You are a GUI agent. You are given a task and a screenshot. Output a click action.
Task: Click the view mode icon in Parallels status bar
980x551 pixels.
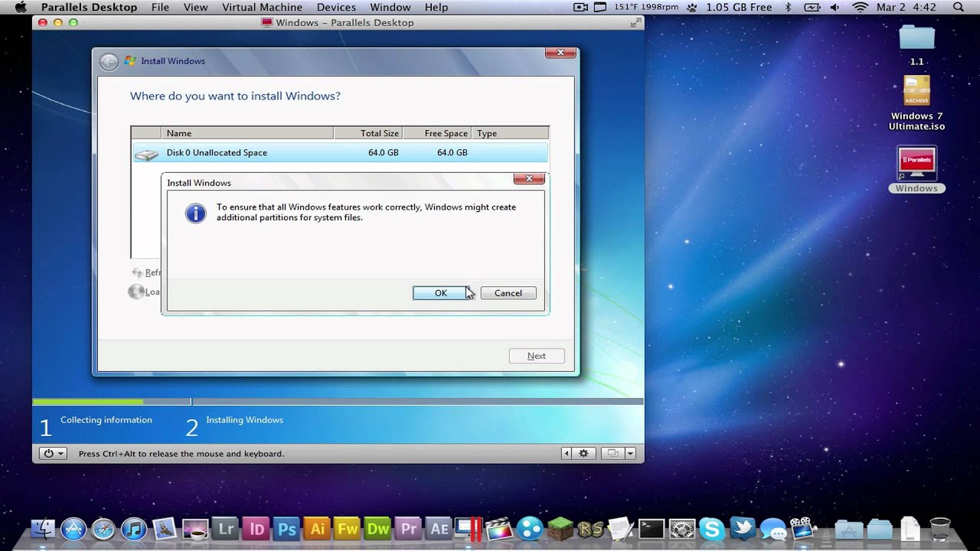pyautogui.click(x=612, y=453)
